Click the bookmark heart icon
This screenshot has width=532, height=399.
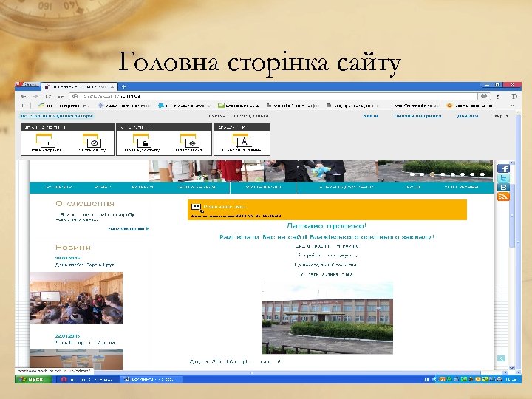point(484,96)
